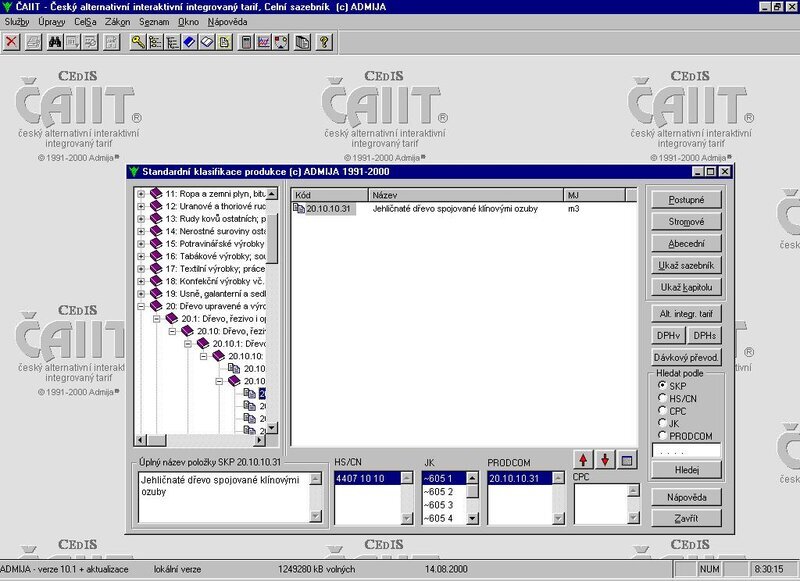The height and width of the screenshot is (581, 800).
Task: Expand chapter 11 Ropa a zemní plyn
Action: [141, 193]
